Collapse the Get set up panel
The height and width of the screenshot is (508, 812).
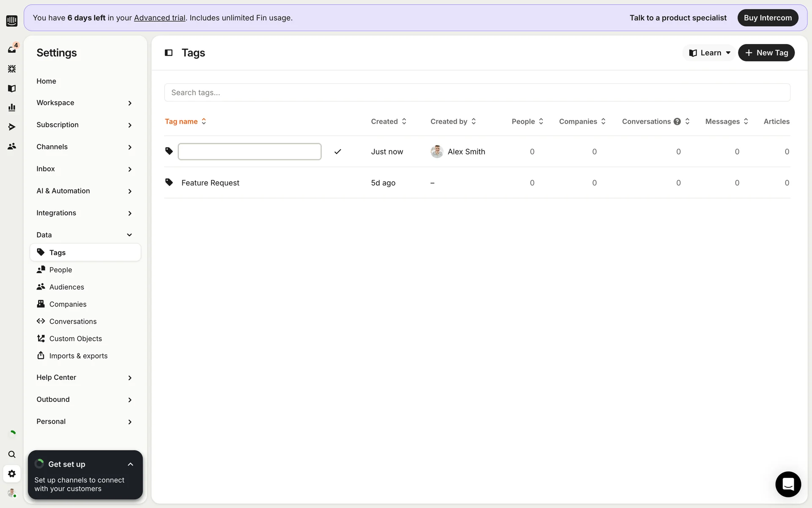point(130,464)
